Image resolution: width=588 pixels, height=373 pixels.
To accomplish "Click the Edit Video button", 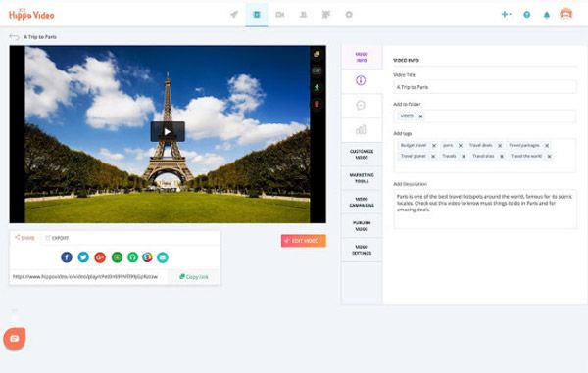I will click(x=304, y=241).
